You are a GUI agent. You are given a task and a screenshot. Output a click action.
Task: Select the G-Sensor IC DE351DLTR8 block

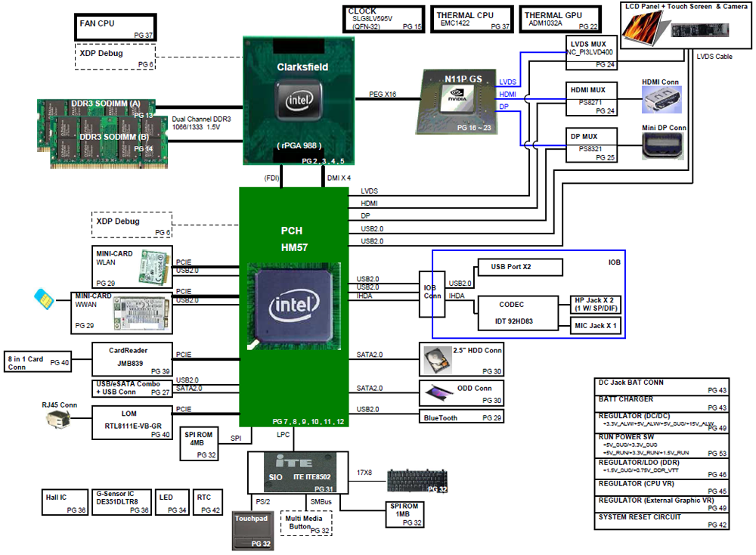point(122,502)
